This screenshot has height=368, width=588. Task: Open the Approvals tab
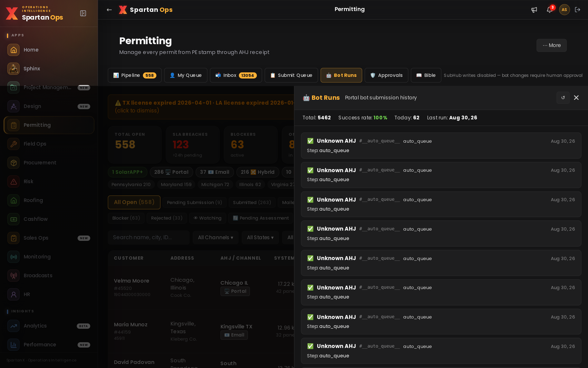click(x=386, y=75)
